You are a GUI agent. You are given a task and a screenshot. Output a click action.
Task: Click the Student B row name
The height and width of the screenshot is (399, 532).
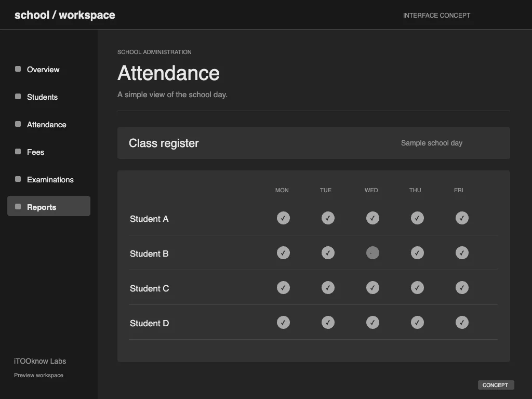149,254
